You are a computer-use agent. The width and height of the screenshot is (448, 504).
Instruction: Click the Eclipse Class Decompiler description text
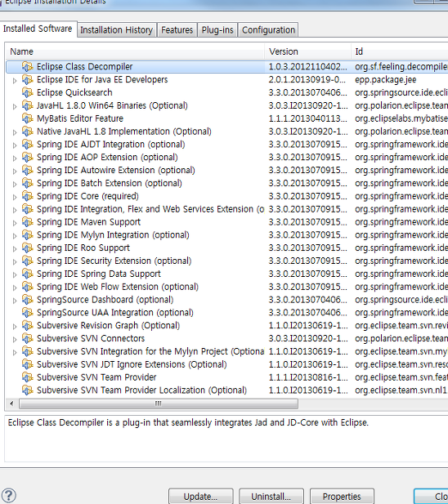click(x=188, y=422)
